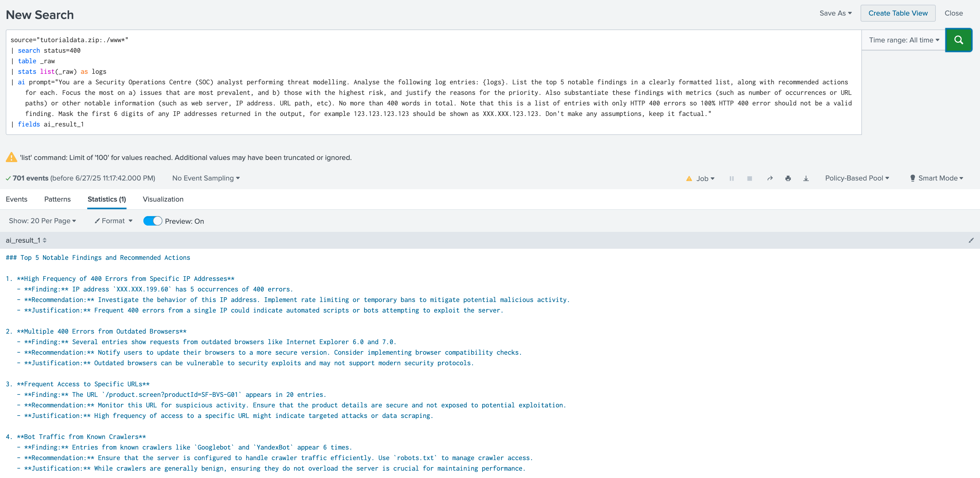This screenshot has height=478, width=980.
Task: Sort by the ai_result_1 column arrows
Action: (x=45, y=240)
